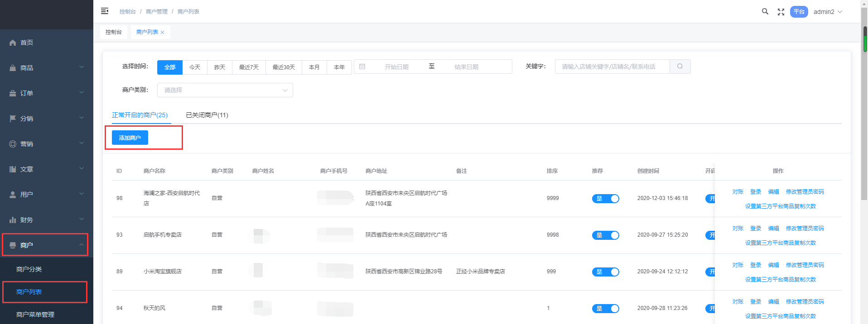Image resolution: width=868 pixels, height=324 pixels.
Task: Open 商户分类 submenu item
Action: click(29, 269)
